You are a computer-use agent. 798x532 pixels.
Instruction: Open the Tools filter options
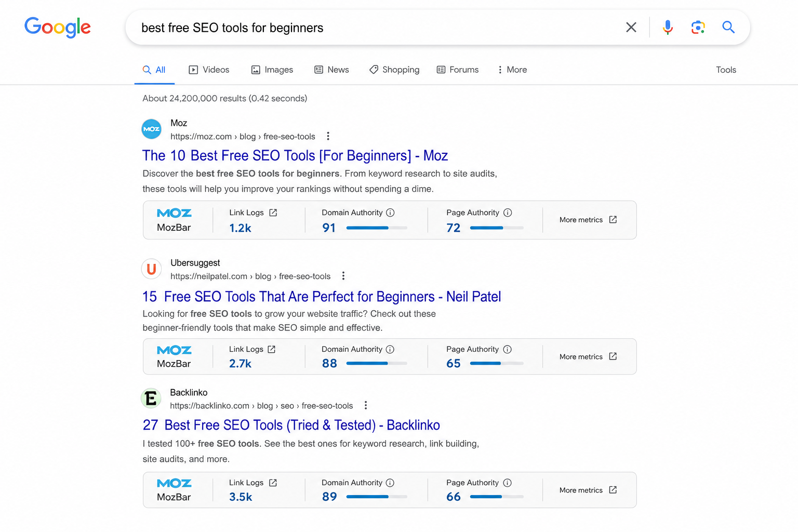pos(726,70)
